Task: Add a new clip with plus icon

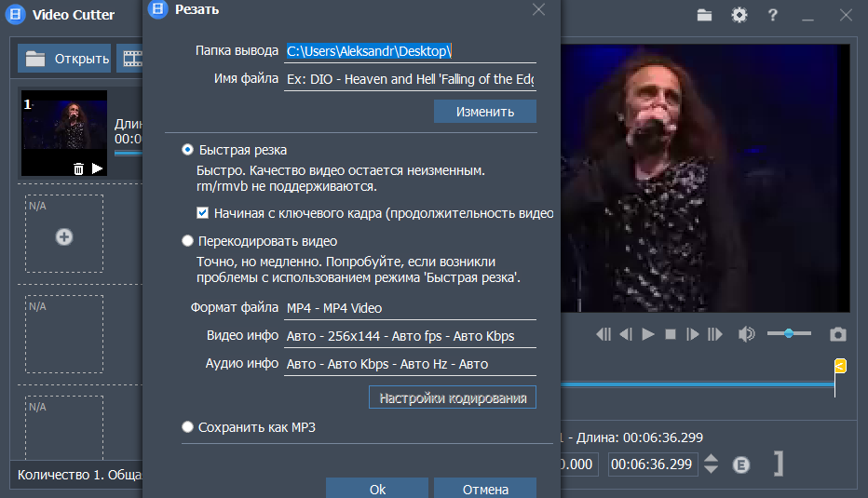Action: (x=64, y=236)
